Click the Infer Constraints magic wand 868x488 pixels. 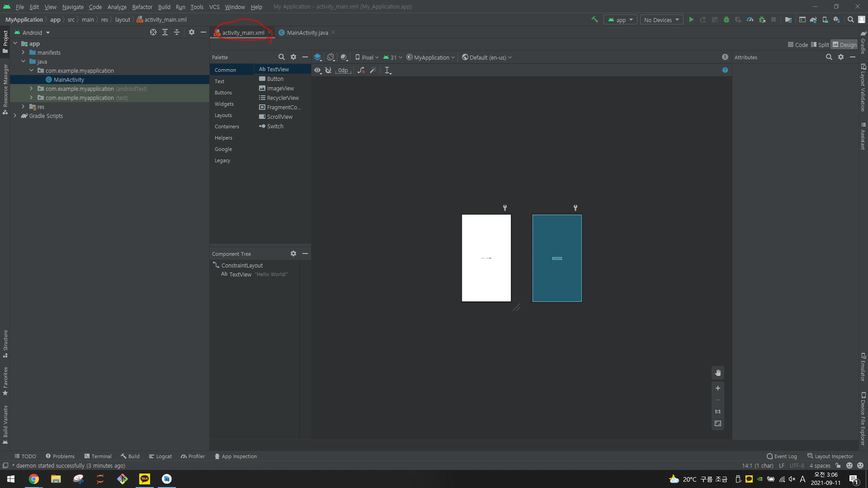(373, 70)
